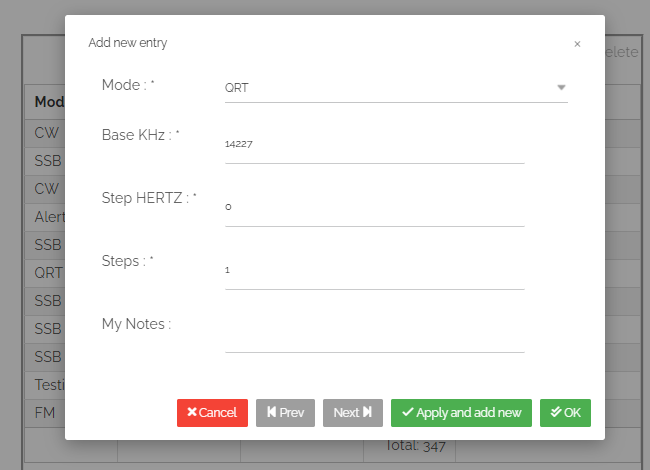Viewport: 650px width, 470px height.
Task: Click the X icon on the Cancel button
Action: 192,413
